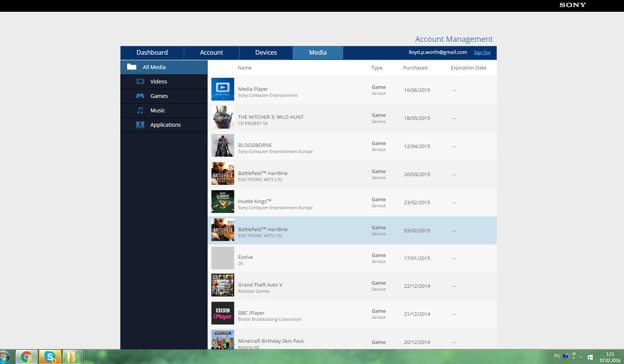This screenshot has height=364, width=624.
Task: Click the RU language indicator
Action: pyautogui.click(x=557, y=356)
